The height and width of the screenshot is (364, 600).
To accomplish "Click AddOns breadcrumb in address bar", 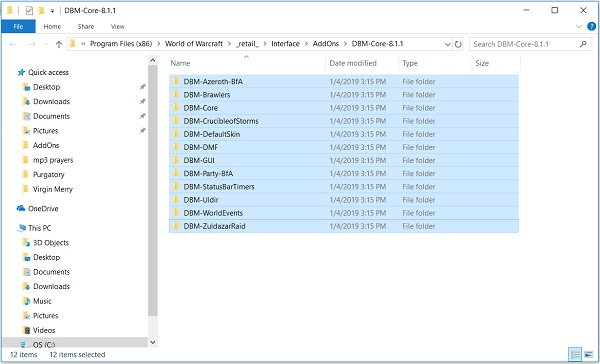I will (326, 44).
